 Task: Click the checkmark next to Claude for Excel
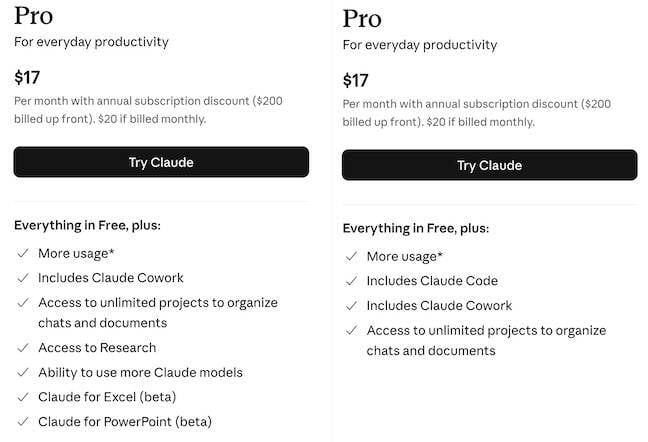tap(22, 397)
